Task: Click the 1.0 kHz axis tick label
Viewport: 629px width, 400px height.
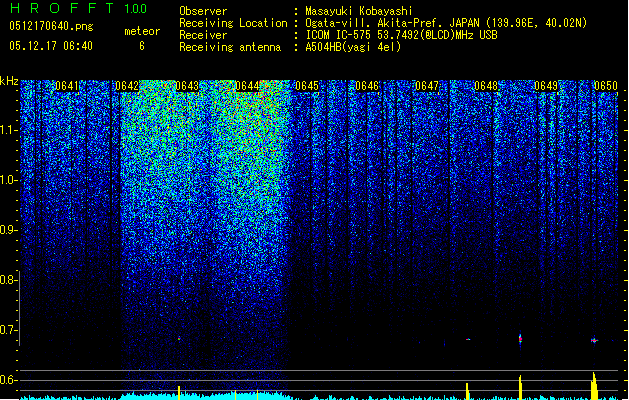Action: pyautogui.click(x=8, y=180)
